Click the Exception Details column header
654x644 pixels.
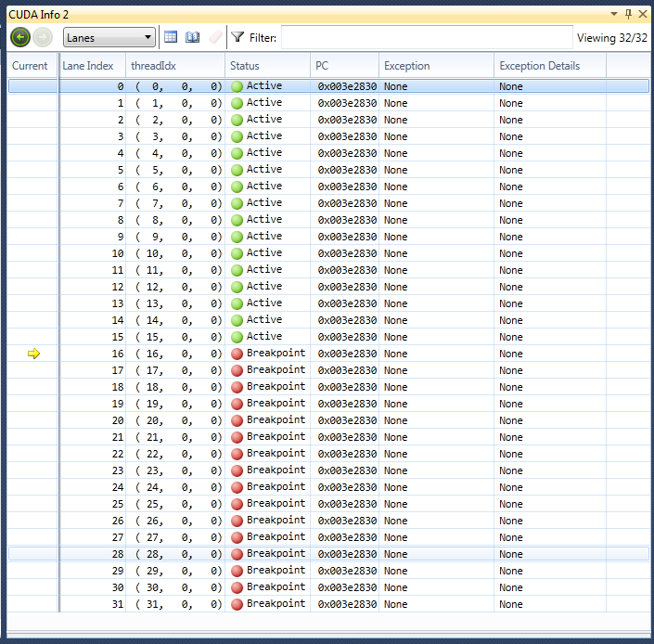tap(539, 66)
